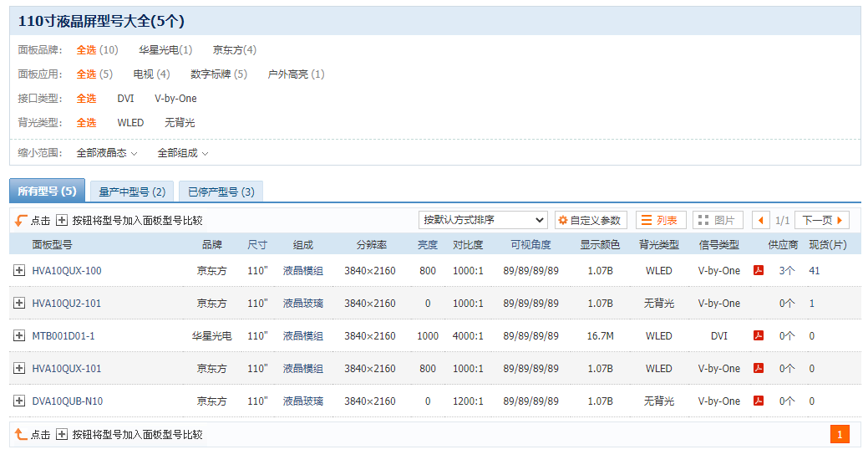
Task: Add HVA10QU2-101 to comparison via plus icon
Action: coord(19,303)
